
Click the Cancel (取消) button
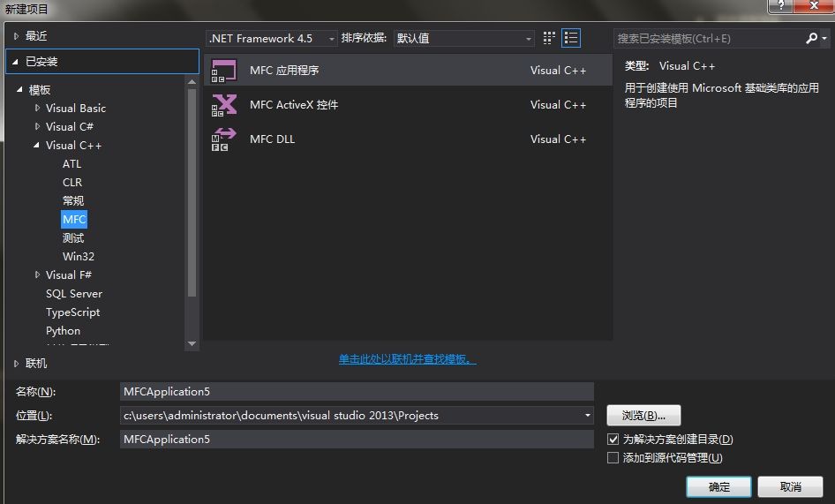[790, 487]
